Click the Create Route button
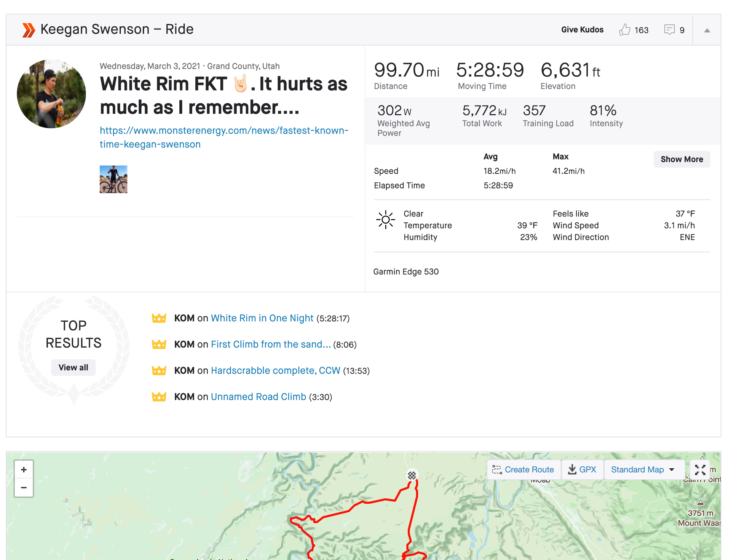This screenshot has width=731, height=560. pyautogui.click(x=523, y=470)
